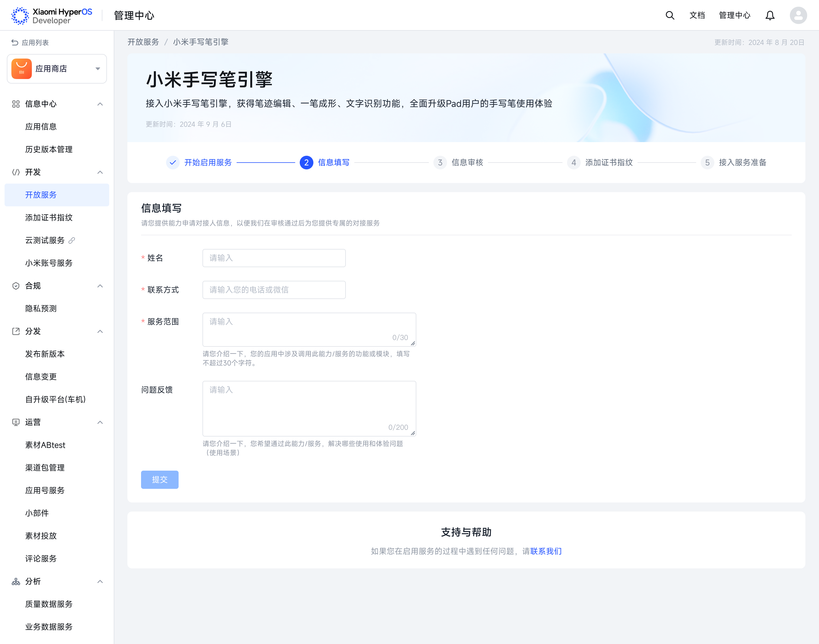Click the completed checkmark step icon
The image size is (819, 644).
(x=173, y=163)
